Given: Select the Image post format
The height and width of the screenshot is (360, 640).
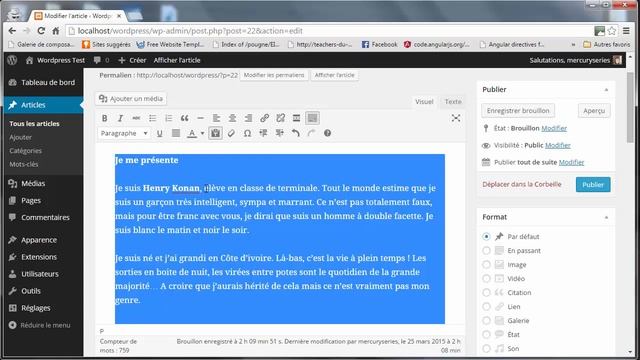Looking at the screenshot, I should [486, 264].
